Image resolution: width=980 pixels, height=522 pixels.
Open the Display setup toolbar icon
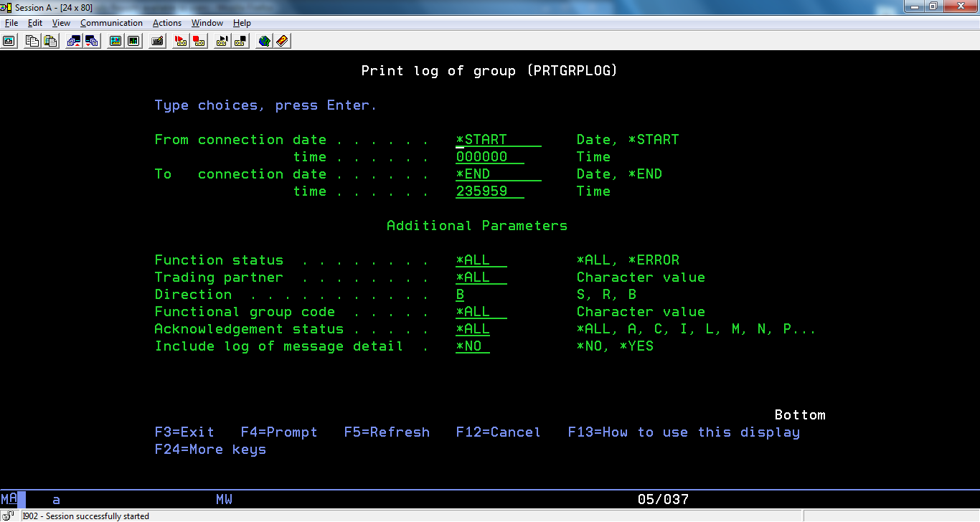116,41
